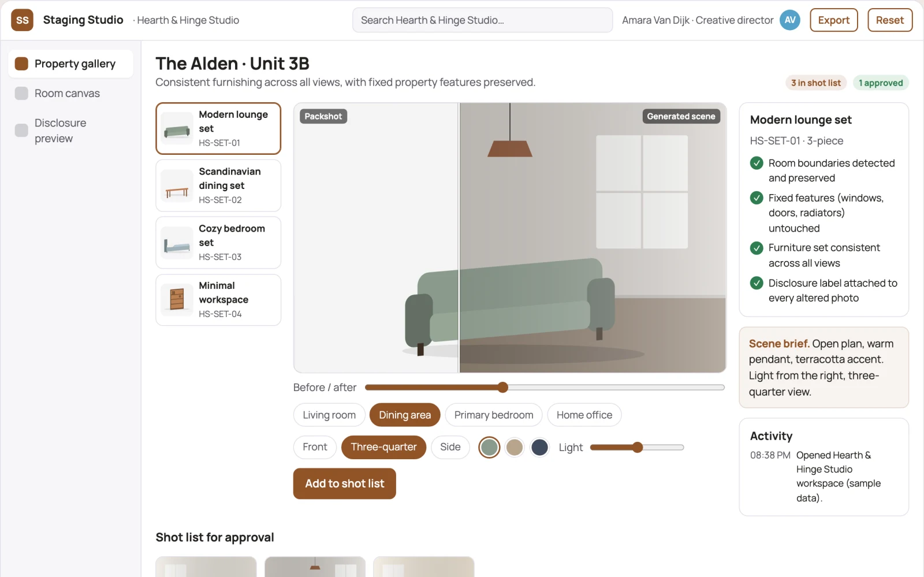This screenshot has height=577, width=924.
Task: Select the Living room chip
Action: (329, 415)
